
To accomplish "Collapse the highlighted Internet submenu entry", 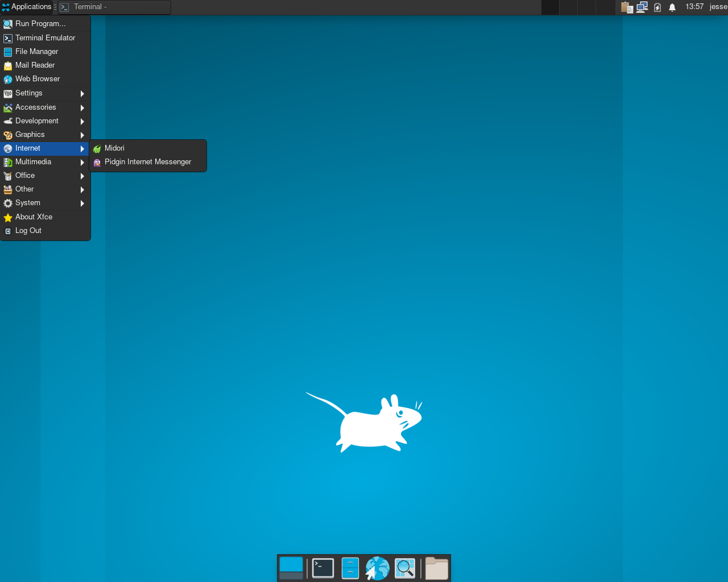I will (45, 148).
